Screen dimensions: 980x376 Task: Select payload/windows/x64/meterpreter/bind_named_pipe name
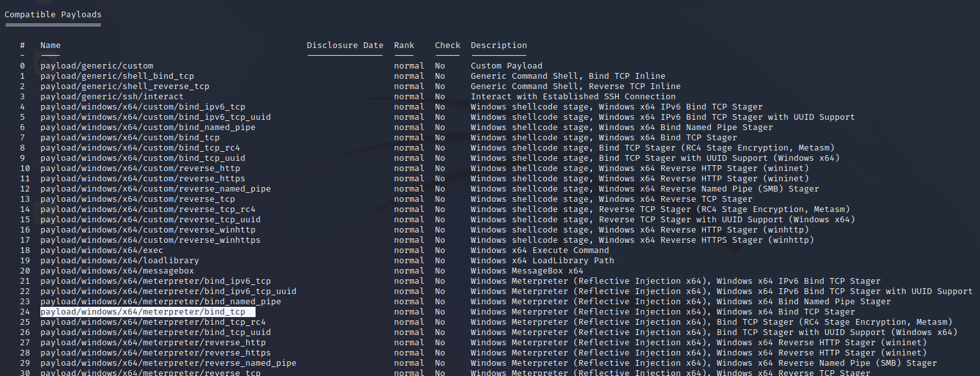pos(161,302)
